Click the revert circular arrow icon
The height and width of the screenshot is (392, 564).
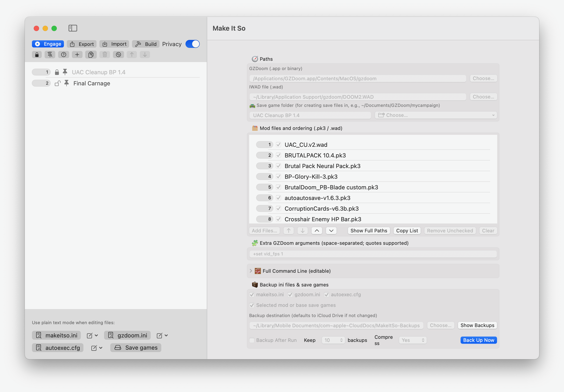point(118,55)
